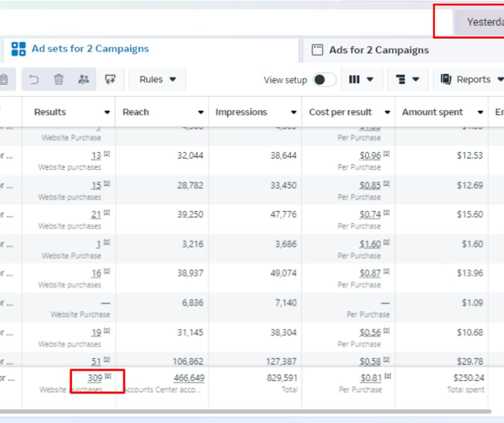Click the 466,649 total reach link
Screen dimensions: 504x423
coord(189,378)
